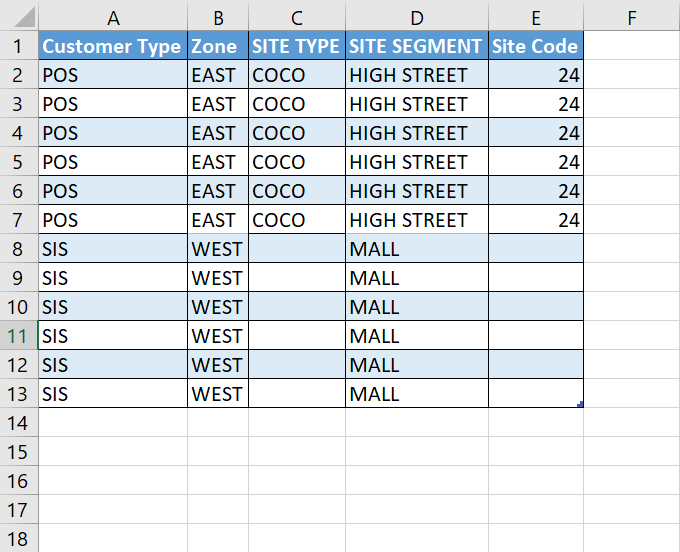Screen dimensions: 680x552
Task: Select row 11 header
Action: (19, 336)
